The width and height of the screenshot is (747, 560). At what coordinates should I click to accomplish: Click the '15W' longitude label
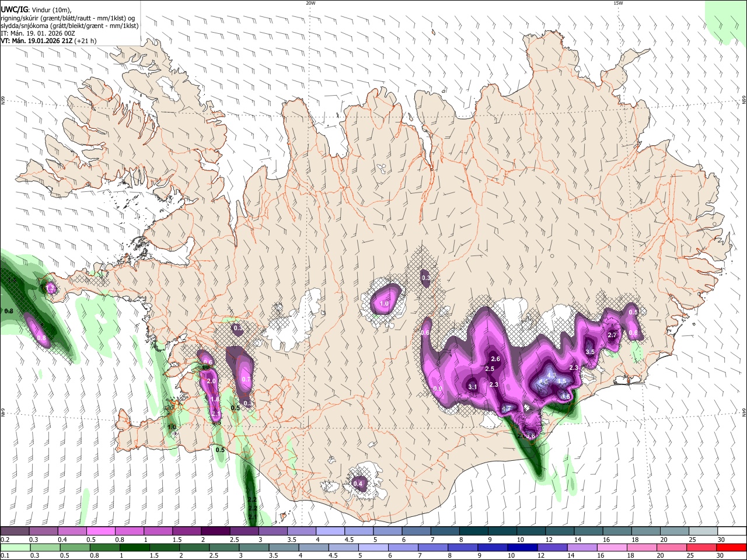[x=619, y=3]
